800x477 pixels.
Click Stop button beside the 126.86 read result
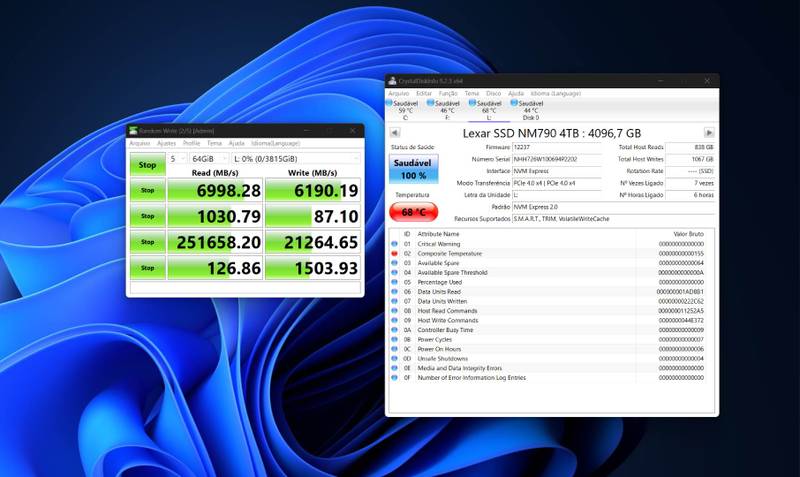coord(147,268)
